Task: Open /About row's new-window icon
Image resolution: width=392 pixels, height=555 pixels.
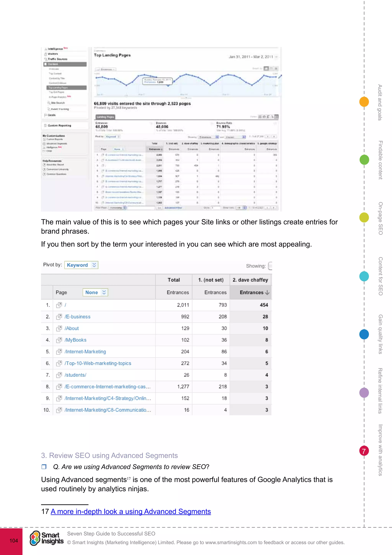Action: tap(59, 328)
